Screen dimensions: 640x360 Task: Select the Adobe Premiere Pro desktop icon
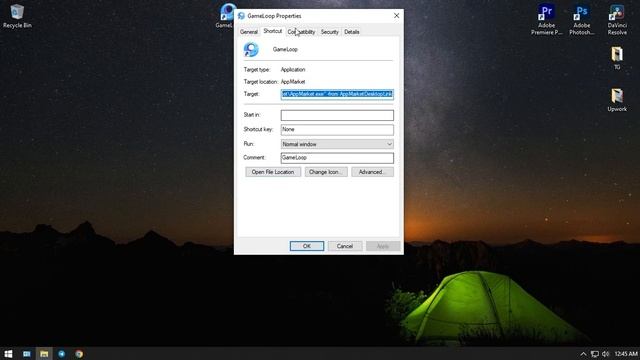point(546,20)
